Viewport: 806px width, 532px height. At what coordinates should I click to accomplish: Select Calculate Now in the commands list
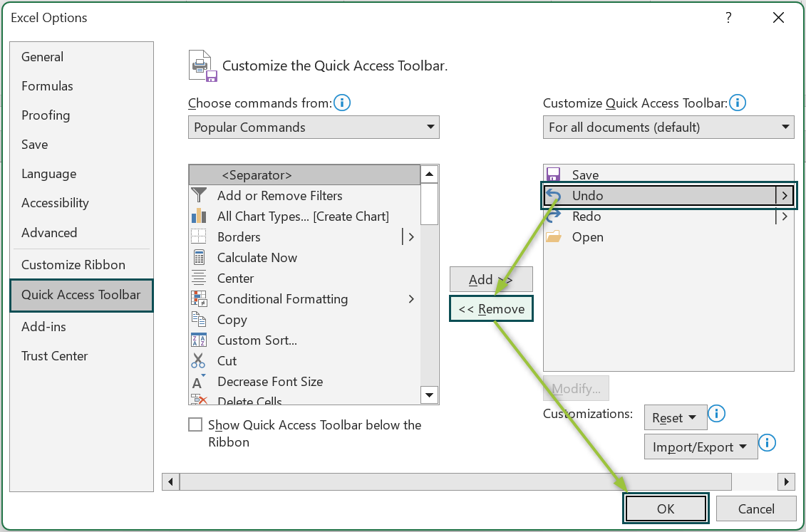point(304,257)
